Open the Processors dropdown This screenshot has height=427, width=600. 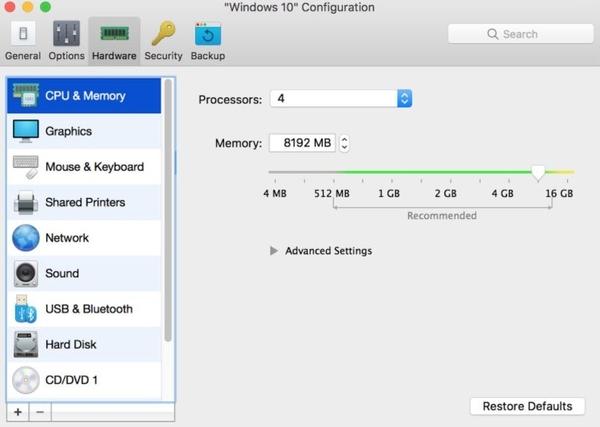pyautogui.click(x=341, y=99)
